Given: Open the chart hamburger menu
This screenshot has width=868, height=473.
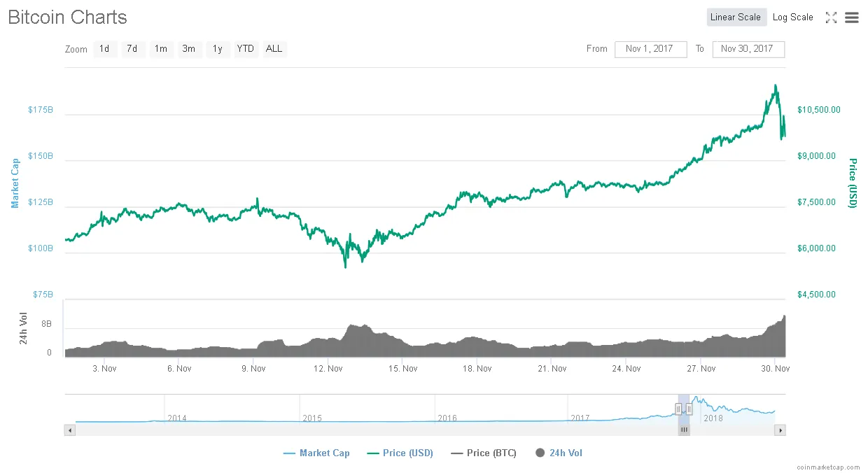Looking at the screenshot, I should pos(852,17).
